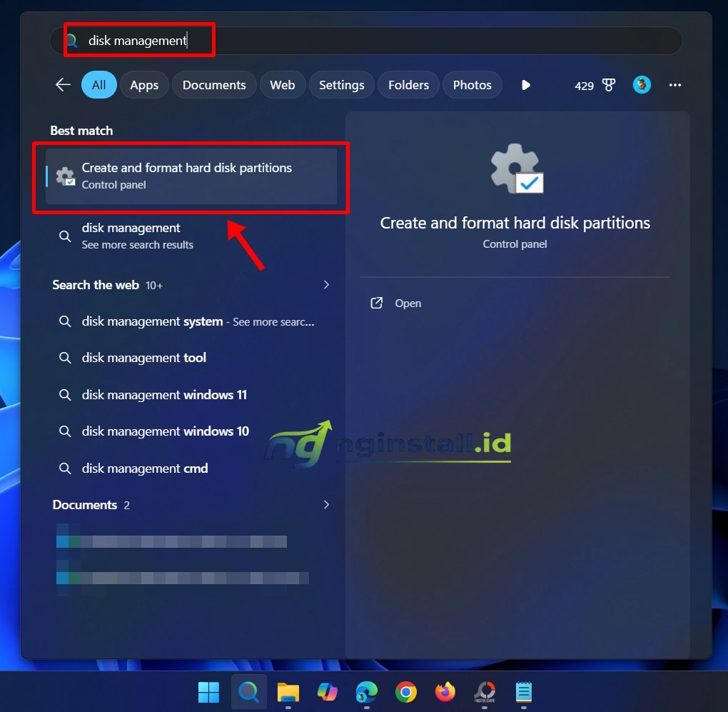Switch to the Settings filter tab
This screenshot has height=712, width=728.
[x=341, y=84]
